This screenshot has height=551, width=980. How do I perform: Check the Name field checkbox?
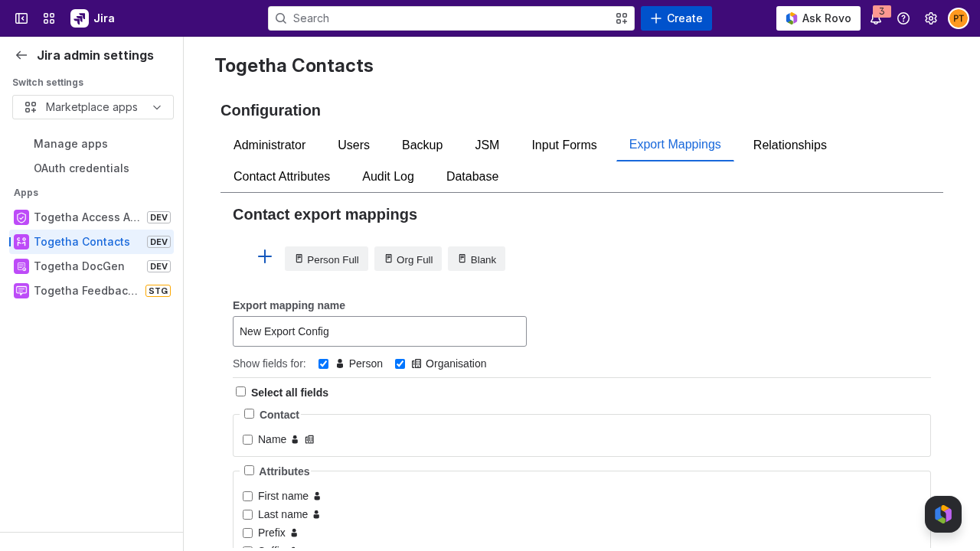pyautogui.click(x=247, y=439)
